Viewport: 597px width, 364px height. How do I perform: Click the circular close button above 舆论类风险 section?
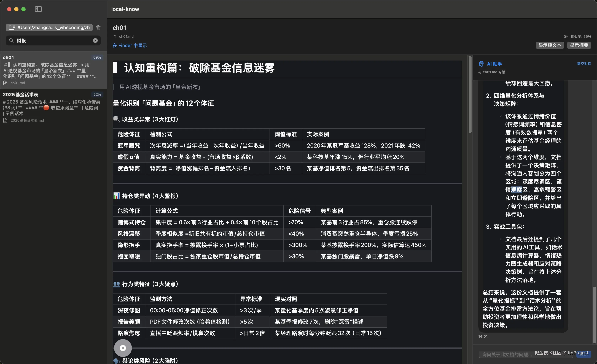pos(123,348)
